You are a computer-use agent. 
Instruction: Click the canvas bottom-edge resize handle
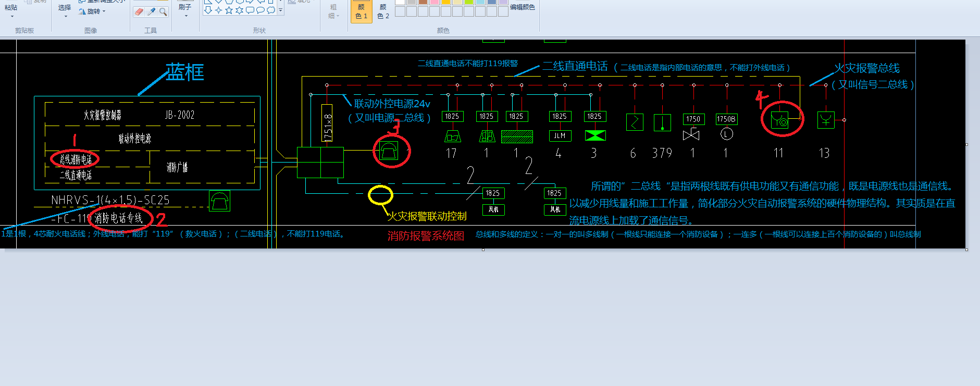(483, 250)
